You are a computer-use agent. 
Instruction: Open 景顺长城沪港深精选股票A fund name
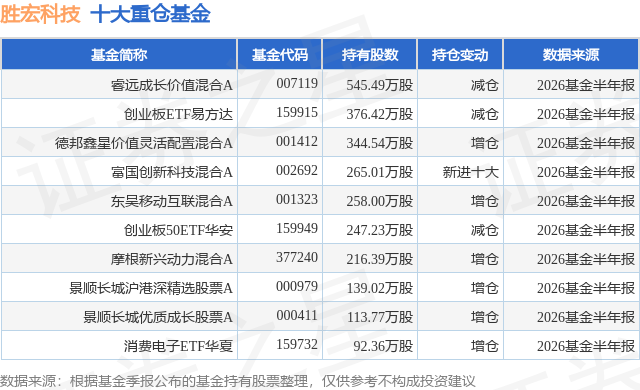pyautogui.click(x=151, y=288)
